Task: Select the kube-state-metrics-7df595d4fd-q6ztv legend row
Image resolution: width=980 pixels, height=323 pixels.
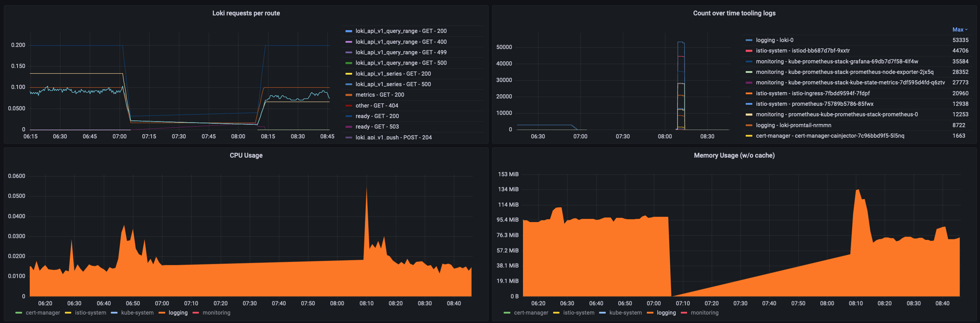Action: 850,83
